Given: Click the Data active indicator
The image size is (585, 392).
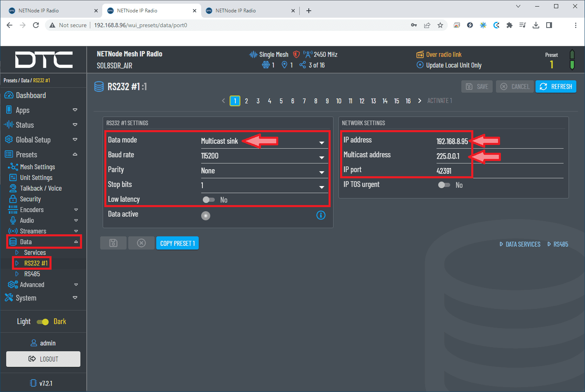Looking at the screenshot, I should click(x=206, y=216).
